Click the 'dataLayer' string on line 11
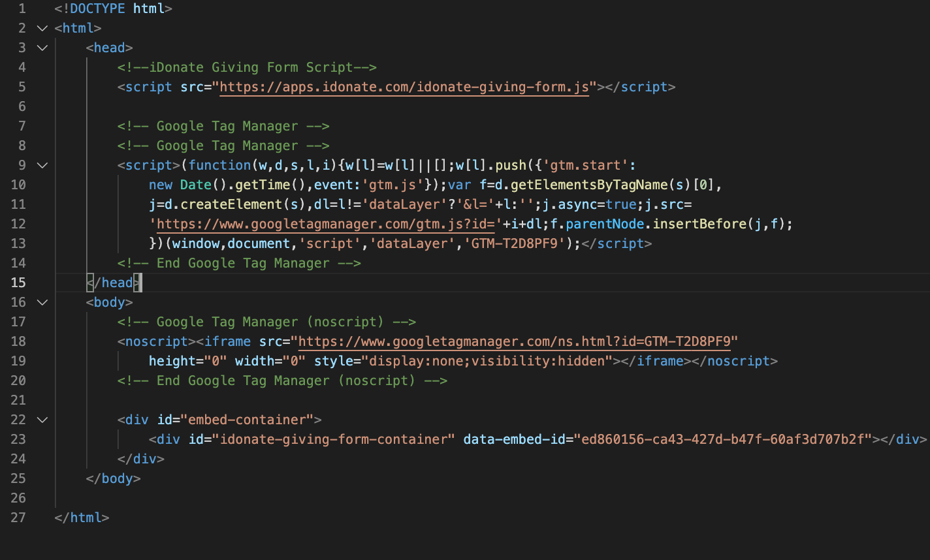Viewport: 930px width, 560px height. [404, 204]
